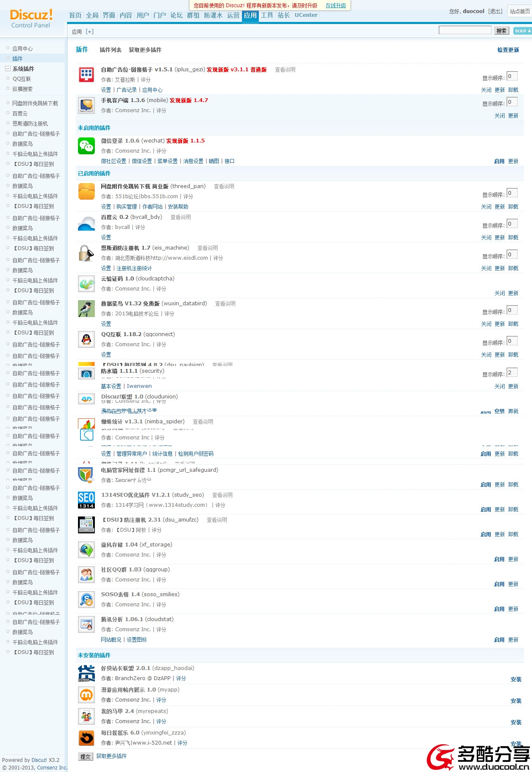
Task: Close the 云验证码 plugin via 关闭
Action: (500, 293)
